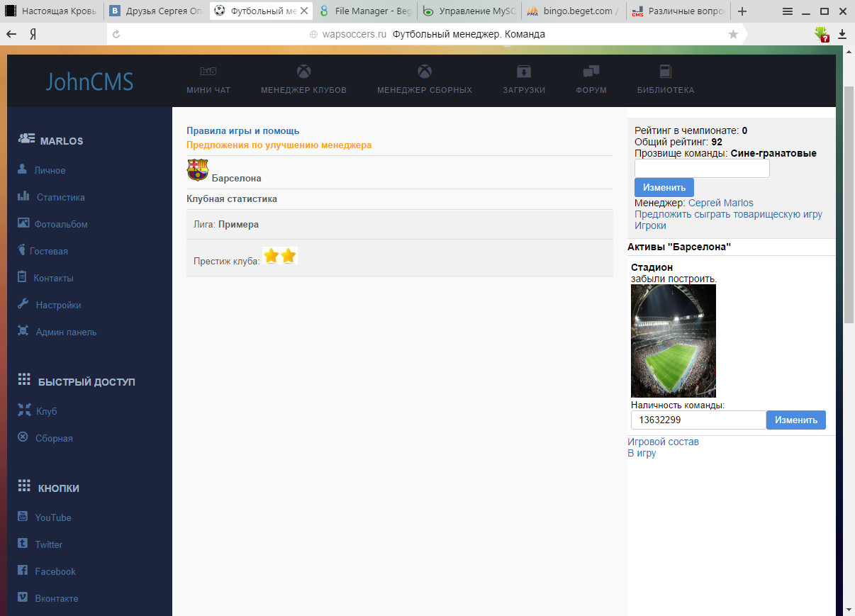
Task: Click Предложить сыграть товарищескую игру
Action: [728, 214]
